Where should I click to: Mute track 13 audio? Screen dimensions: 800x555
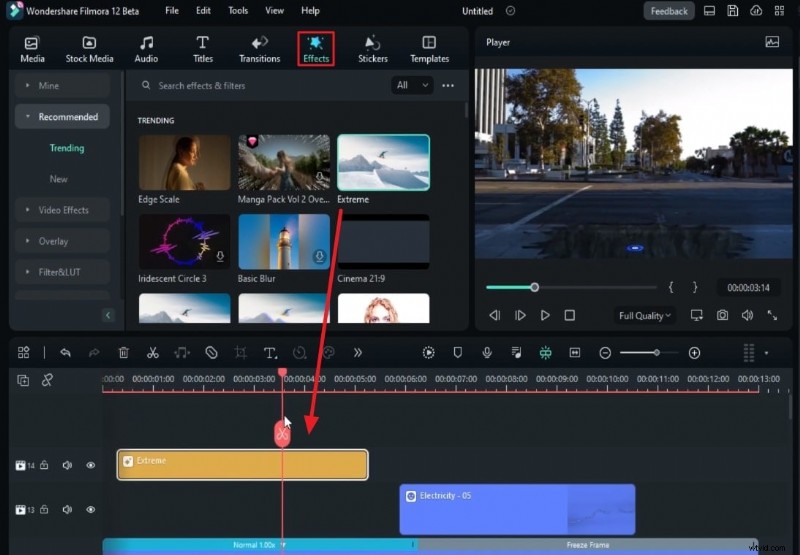pos(67,510)
